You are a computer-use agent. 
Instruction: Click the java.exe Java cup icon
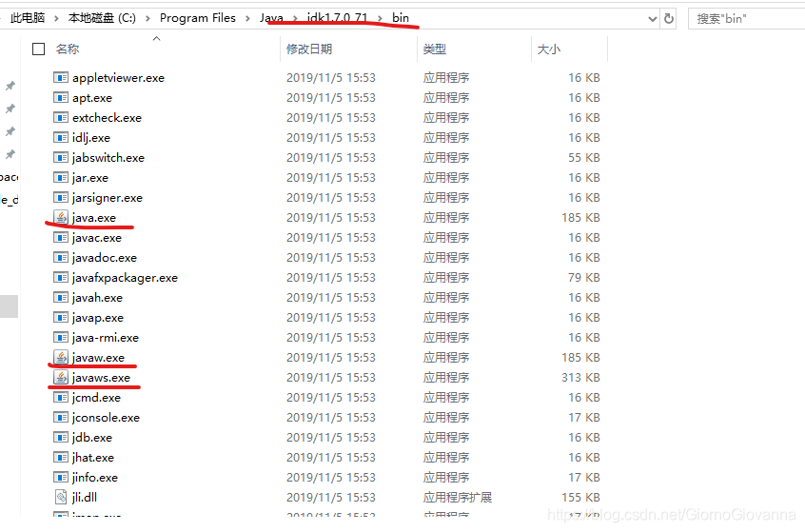point(61,217)
